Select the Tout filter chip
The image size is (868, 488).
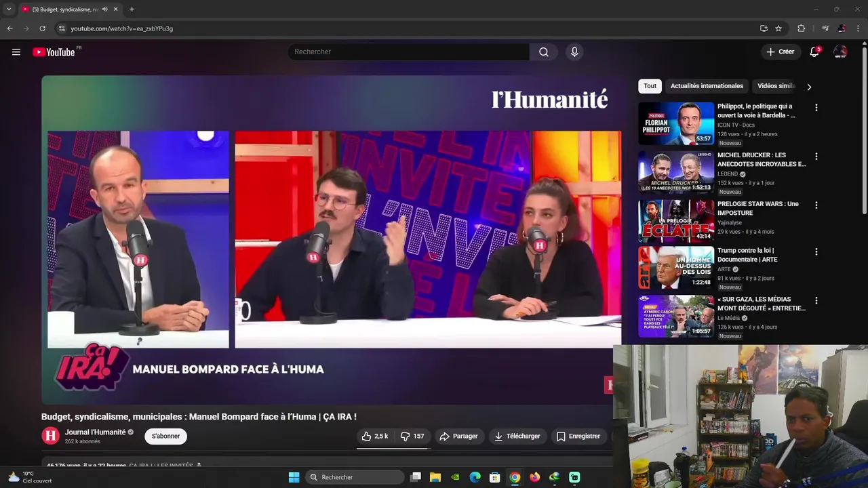click(x=650, y=86)
